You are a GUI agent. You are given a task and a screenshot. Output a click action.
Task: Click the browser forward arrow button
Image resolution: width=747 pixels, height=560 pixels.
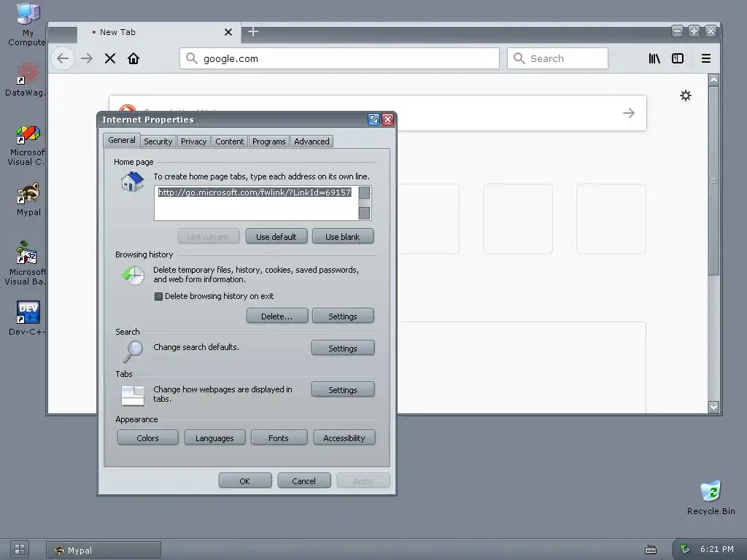tap(87, 58)
